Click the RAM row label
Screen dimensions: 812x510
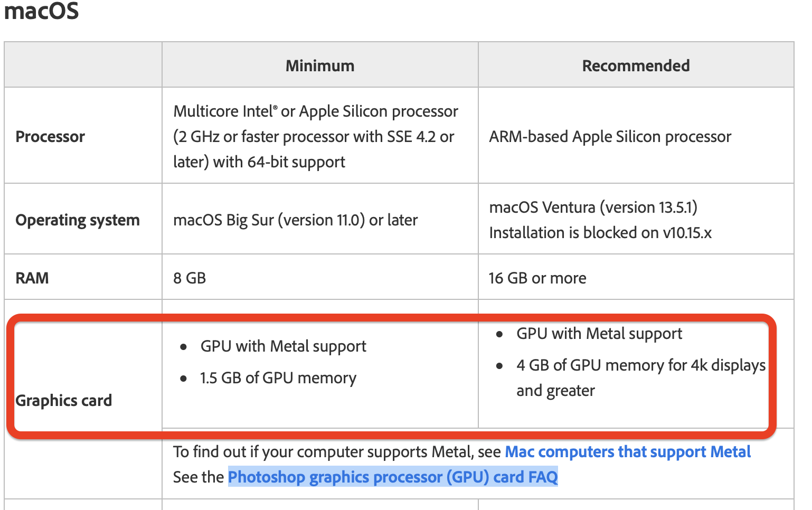click(32, 278)
